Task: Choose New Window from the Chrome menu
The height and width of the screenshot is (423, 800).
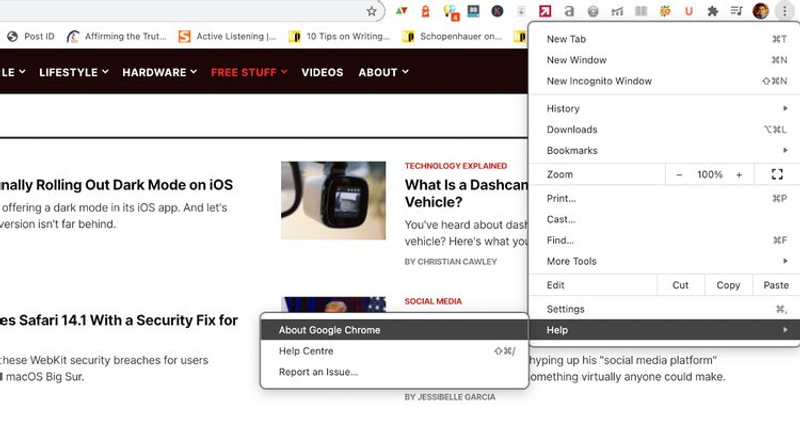Action: tap(665, 60)
